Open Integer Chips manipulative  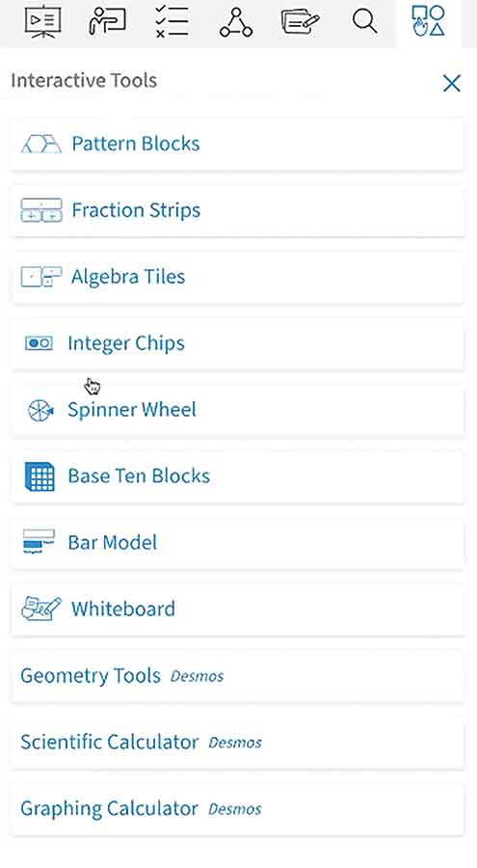(x=237, y=342)
